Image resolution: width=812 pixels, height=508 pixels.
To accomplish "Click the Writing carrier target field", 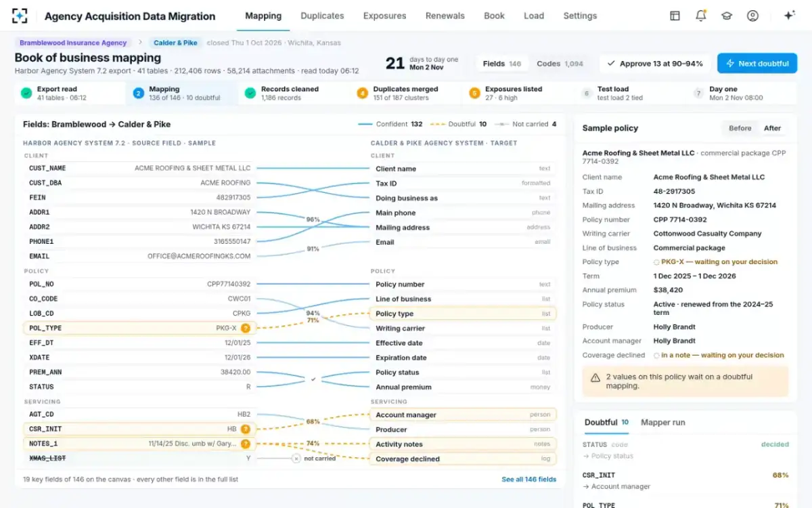I will tap(463, 329).
